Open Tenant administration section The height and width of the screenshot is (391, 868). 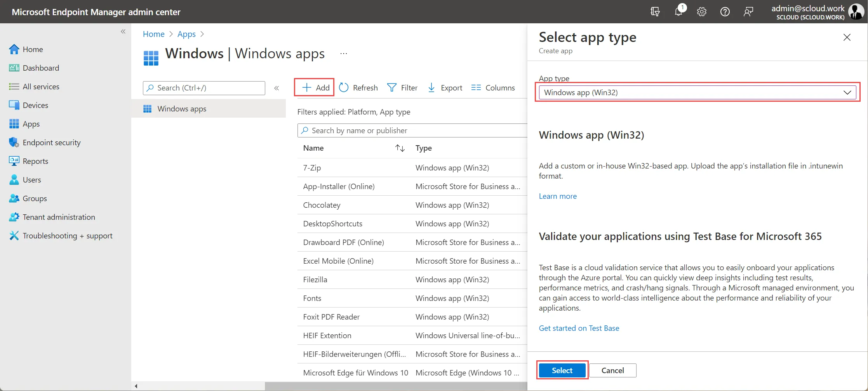tap(59, 217)
